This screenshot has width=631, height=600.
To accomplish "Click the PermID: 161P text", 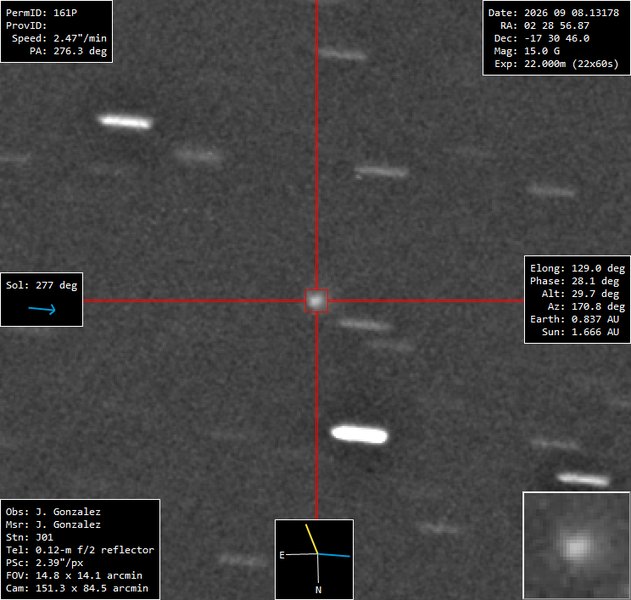I will point(41,12).
